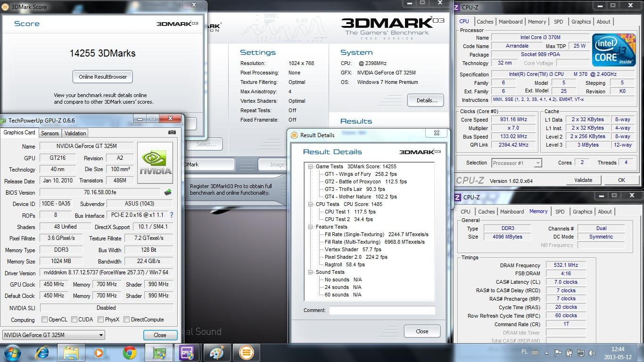This screenshot has height=362, width=644.
Task: Click the Close button in GPU-Z
Action: click(x=160, y=335)
